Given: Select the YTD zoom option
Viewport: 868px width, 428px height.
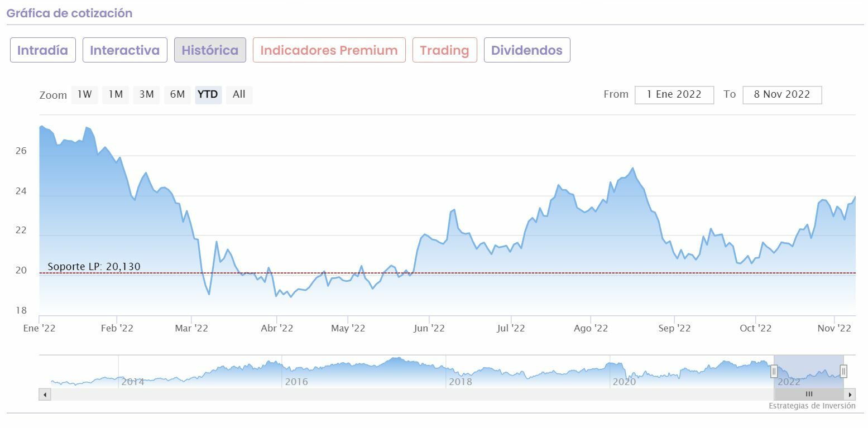Looking at the screenshot, I should 208,95.
